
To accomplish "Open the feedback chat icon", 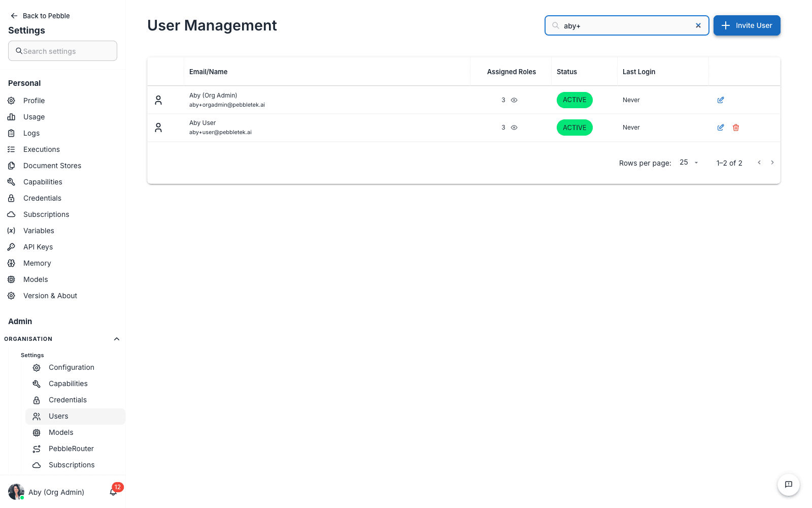I will pyautogui.click(x=789, y=485).
